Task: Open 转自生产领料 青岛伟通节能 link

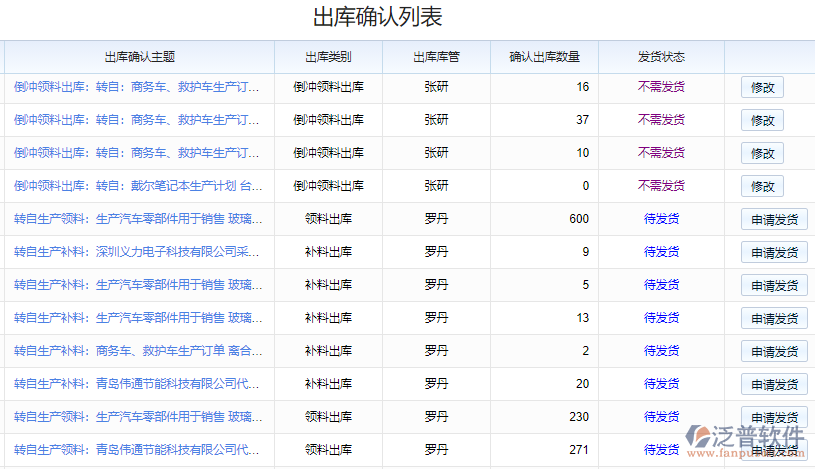Action: point(136,450)
